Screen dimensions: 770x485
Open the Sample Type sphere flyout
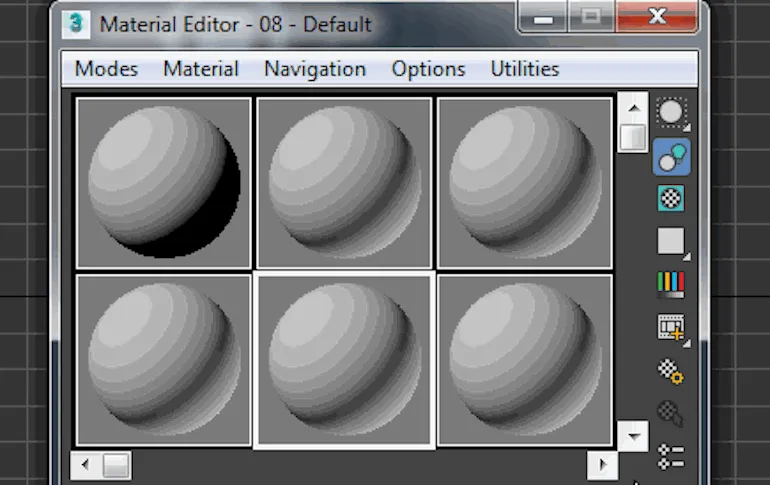click(x=671, y=114)
